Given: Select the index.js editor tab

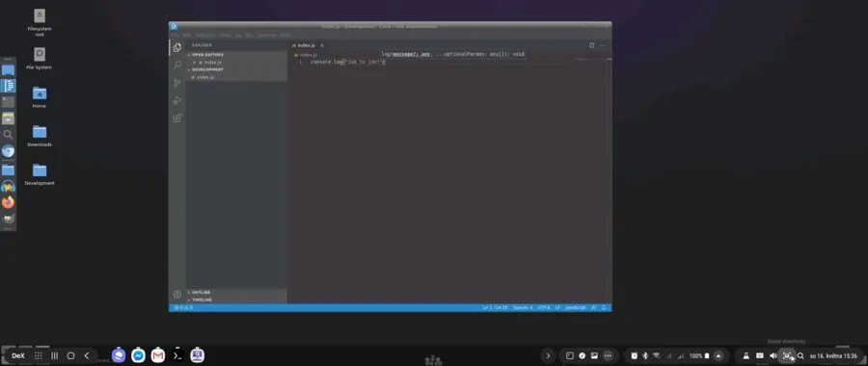Looking at the screenshot, I should click(x=308, y=45).
